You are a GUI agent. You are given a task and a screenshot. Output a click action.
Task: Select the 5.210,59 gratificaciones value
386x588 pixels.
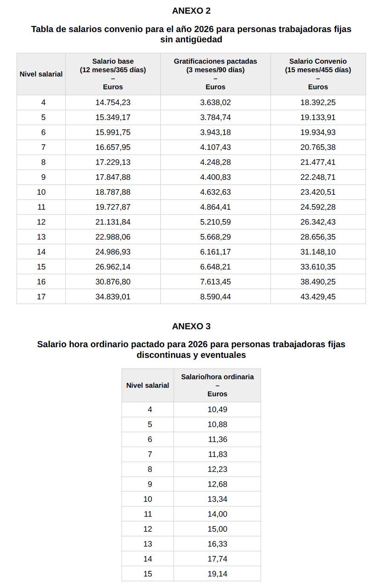click(215, 222)
